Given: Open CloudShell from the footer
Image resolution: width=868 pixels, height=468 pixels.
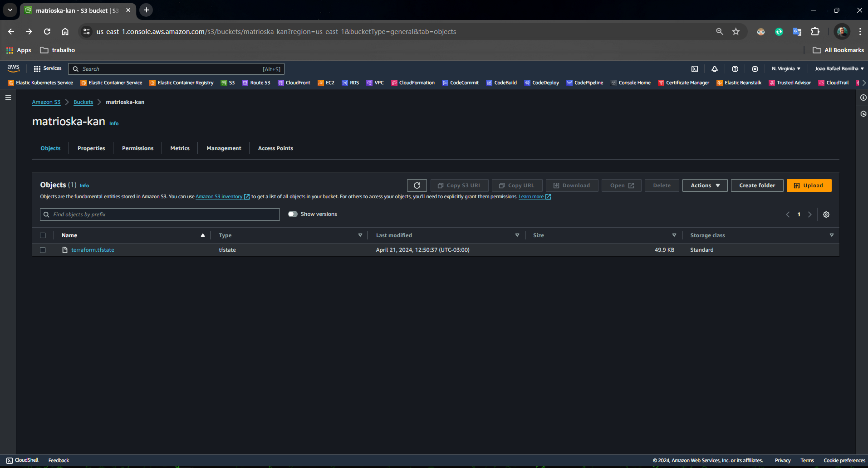Looking at the screenshot, I should [22, 460].
